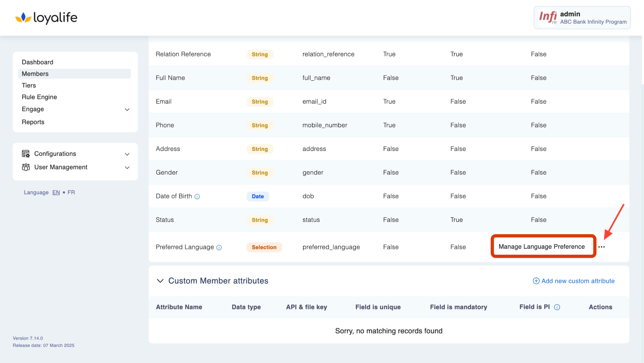Expand the Engage submenu
644x363 pixels.
pyautogui.click(x=127, y=110)
